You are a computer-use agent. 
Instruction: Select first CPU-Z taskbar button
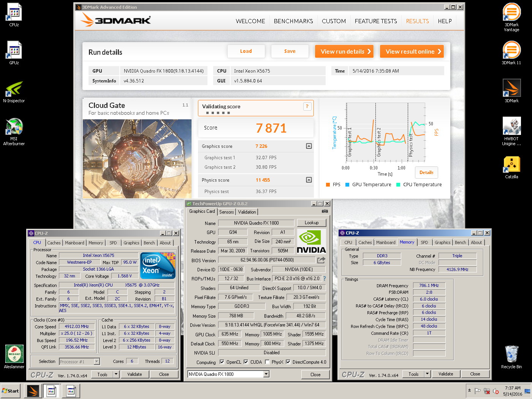52,391
